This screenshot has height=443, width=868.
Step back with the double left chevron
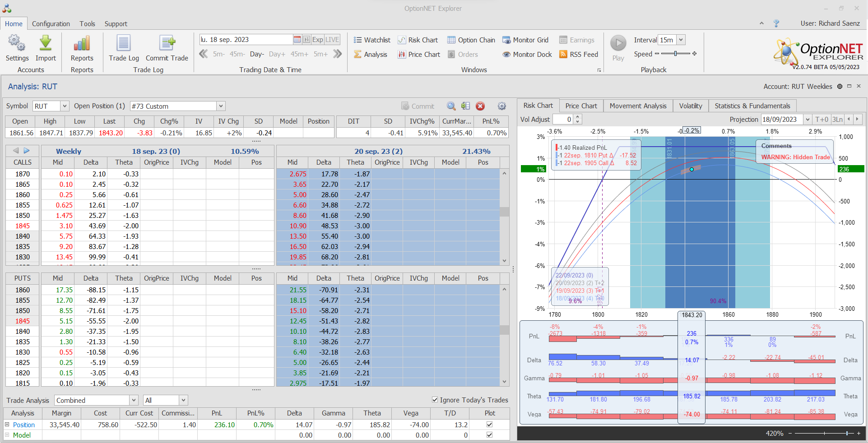pos(204,54)
